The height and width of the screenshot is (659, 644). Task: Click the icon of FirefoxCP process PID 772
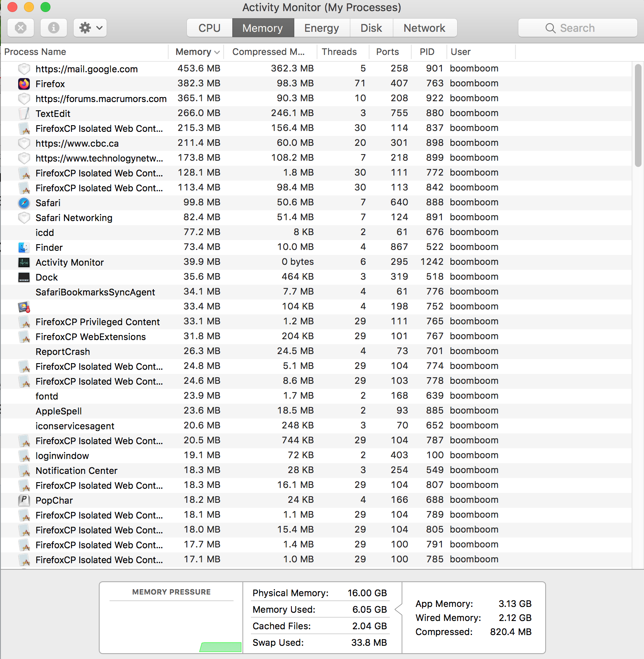tap(24, 173)
